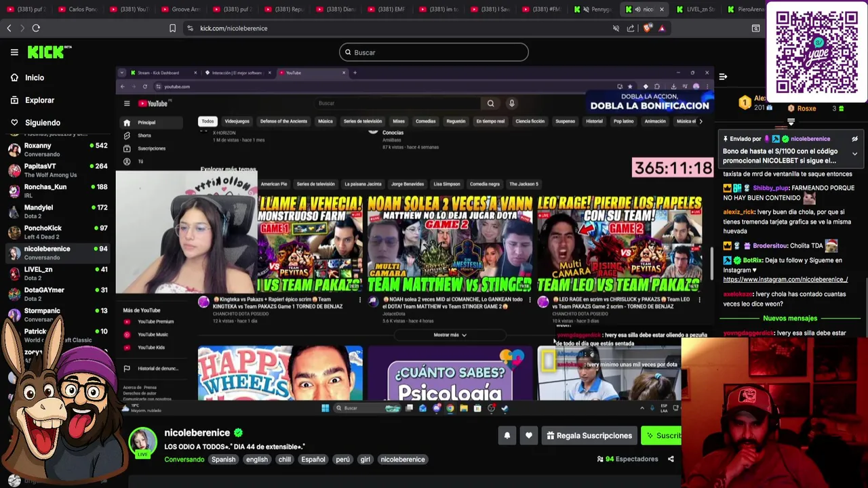Select the Spanish tag
This screenshot has height=488, width=868.
coord(223,460)
